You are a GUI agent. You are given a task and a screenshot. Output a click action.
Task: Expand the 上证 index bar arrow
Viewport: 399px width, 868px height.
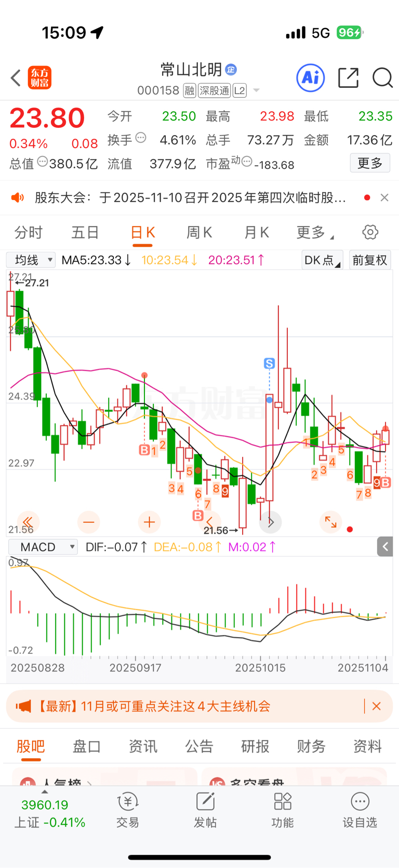45,792
